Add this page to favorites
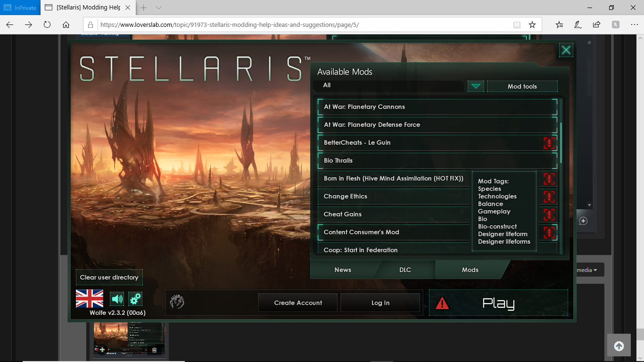 (x=532, y=25)
